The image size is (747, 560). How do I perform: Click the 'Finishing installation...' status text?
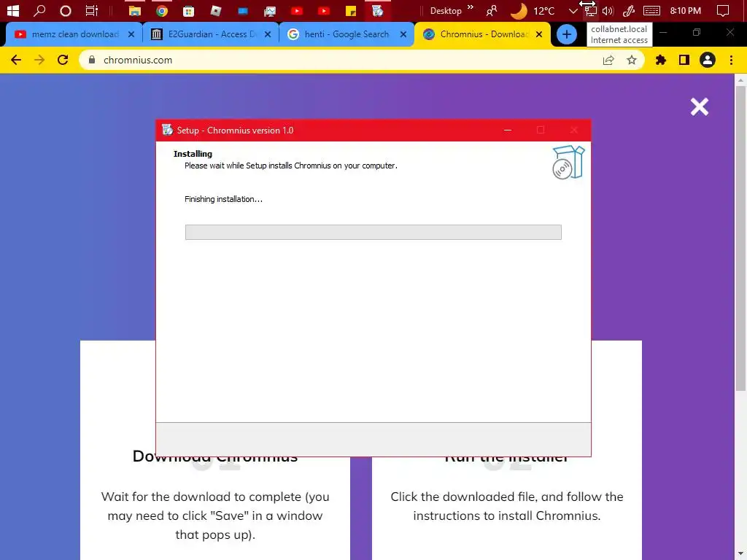pyautogui.click(x=223, y=199)
